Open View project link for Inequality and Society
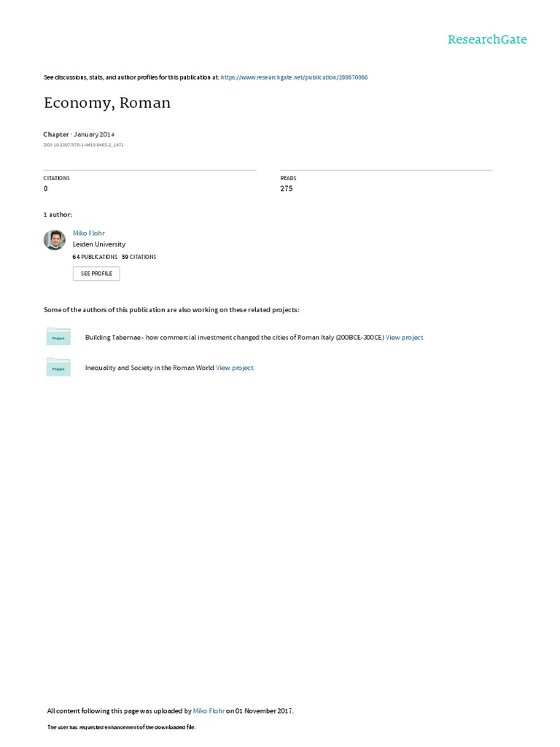Image resolution: width=560 pixels, height=747 pixels. tap(235, 368)
